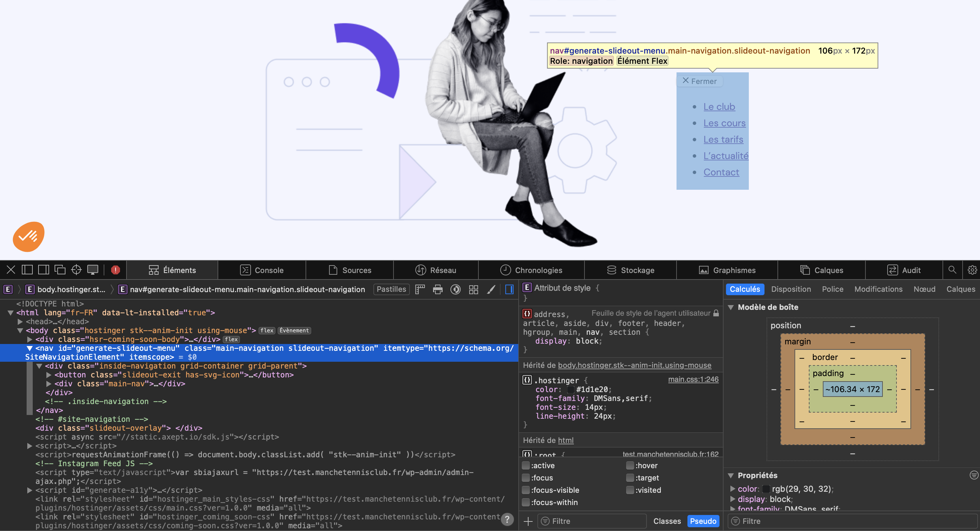Screen dimensions: 980x531
Task: Check the :focus-visible pseudo-class checkbox
Action: click(x=526, y=490)
